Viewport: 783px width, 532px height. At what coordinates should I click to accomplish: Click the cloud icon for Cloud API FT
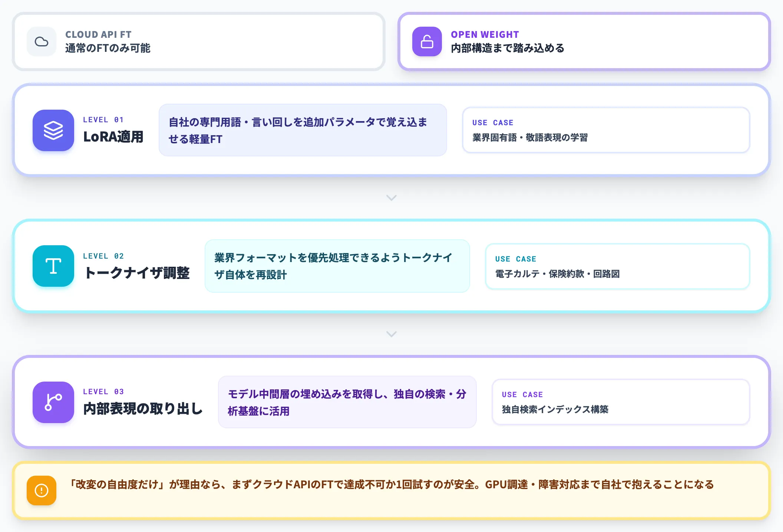tap(42, 41)
